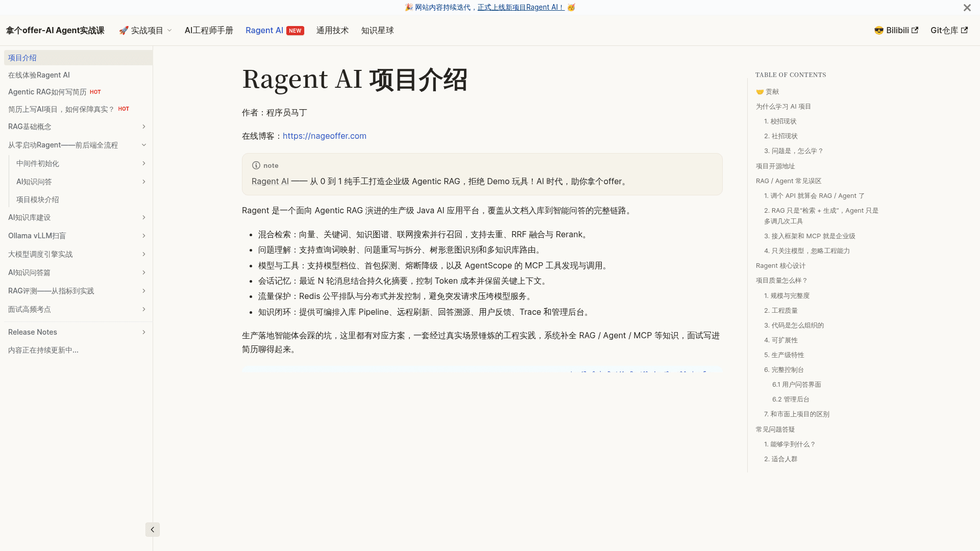Jump to 6.2 管理后台 in contents
Viewport: 980px width, 551px height.
(x=791, y=399)
